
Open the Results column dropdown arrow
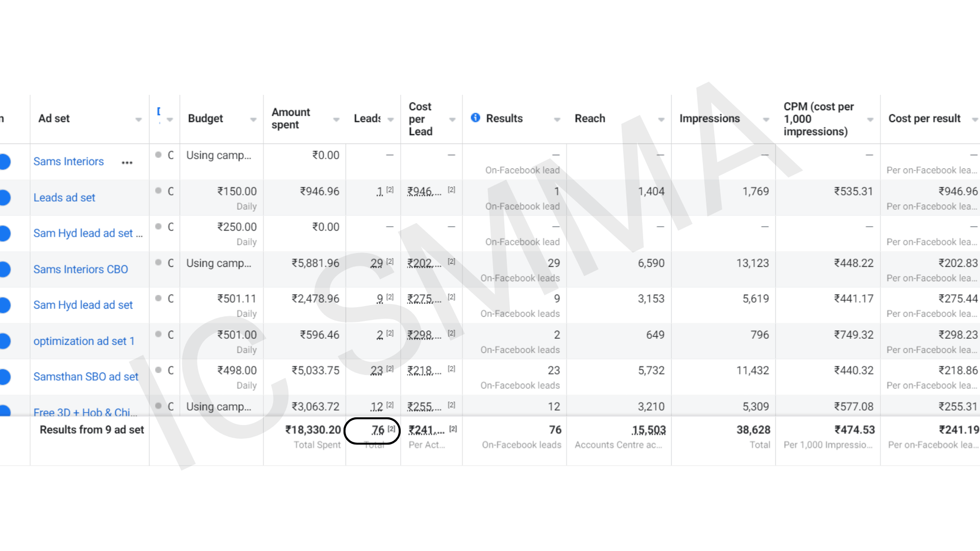point(557,119)
